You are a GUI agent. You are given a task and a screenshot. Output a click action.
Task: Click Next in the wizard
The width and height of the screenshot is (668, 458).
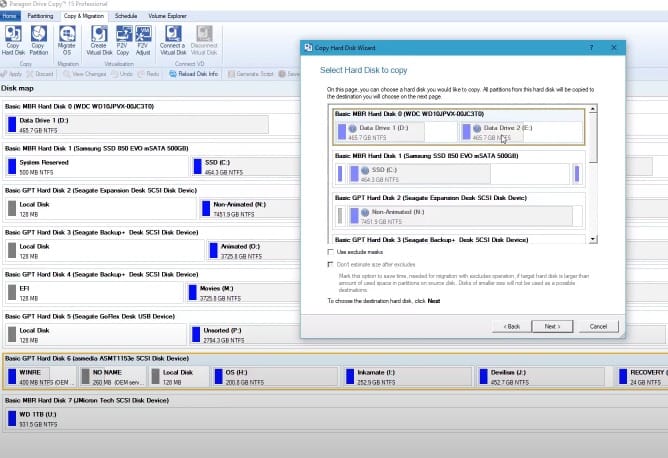point(551,326)
